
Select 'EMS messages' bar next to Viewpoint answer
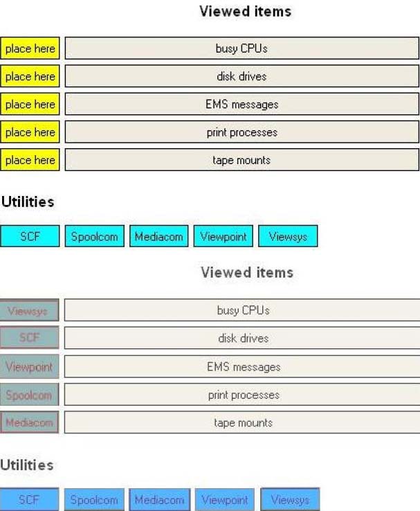(242, 366)
